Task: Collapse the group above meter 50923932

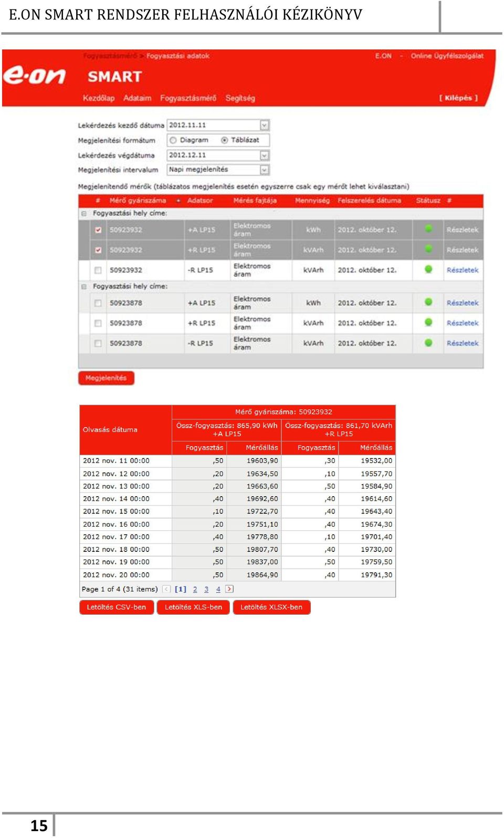Action: click(x=84, y=214)
